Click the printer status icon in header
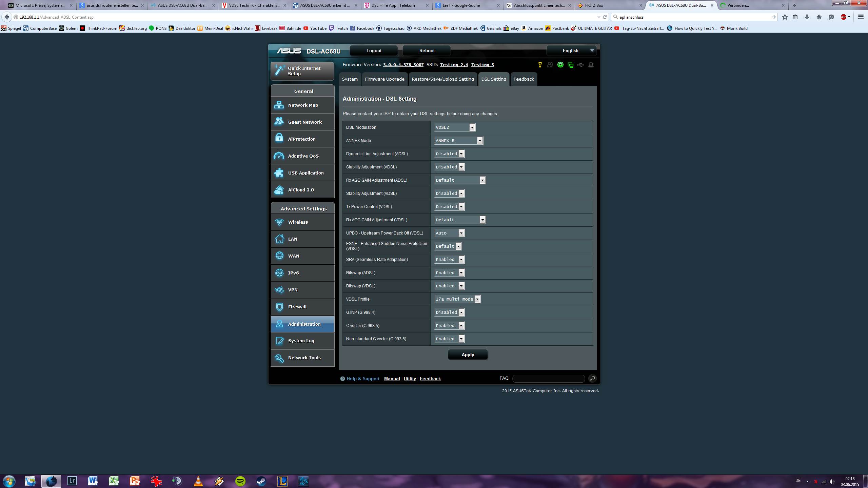Screen dimensions: 868x488 pyautogui.click(x=591, y=65)
